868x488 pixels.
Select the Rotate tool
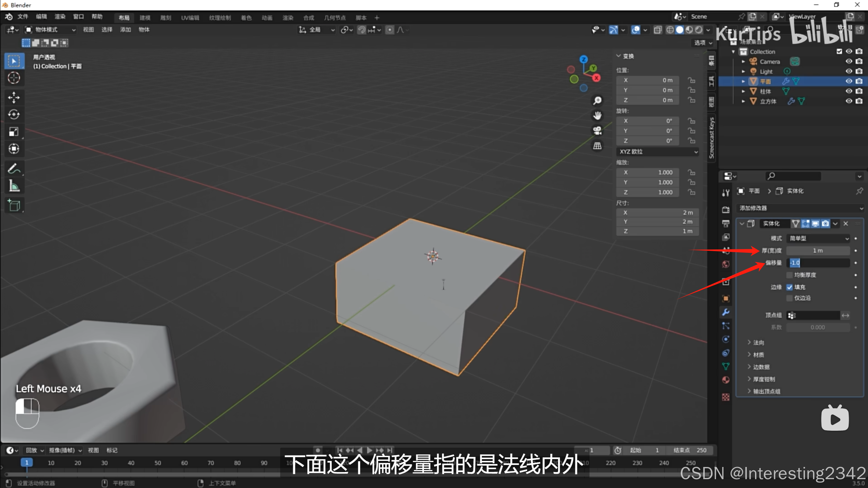click(14, 115)
